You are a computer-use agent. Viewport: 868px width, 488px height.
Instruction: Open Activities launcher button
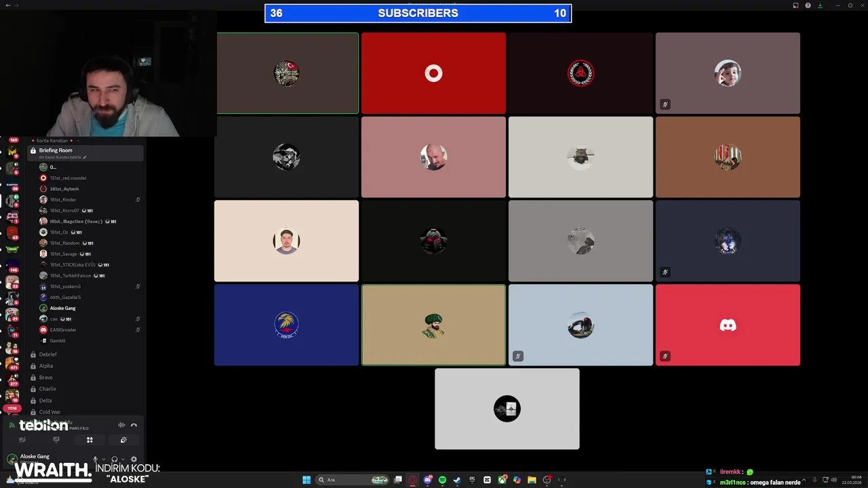(90, 440)
